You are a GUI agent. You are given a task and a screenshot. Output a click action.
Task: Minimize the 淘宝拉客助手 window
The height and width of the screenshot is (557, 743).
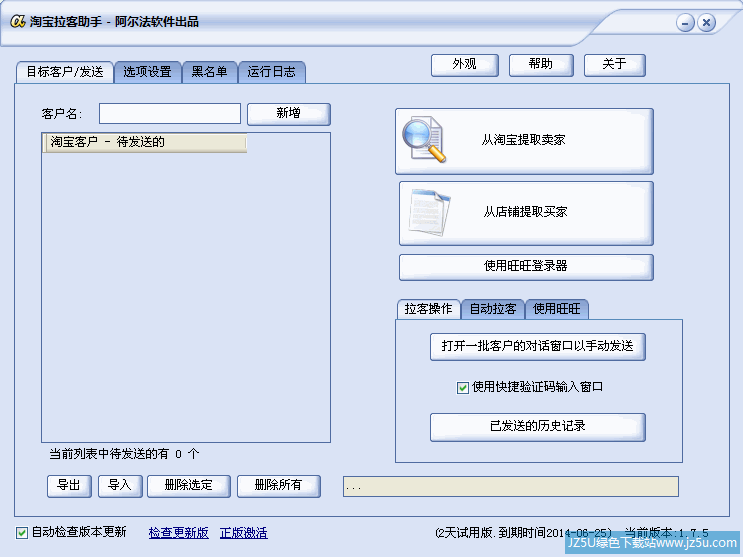point(685,22)
